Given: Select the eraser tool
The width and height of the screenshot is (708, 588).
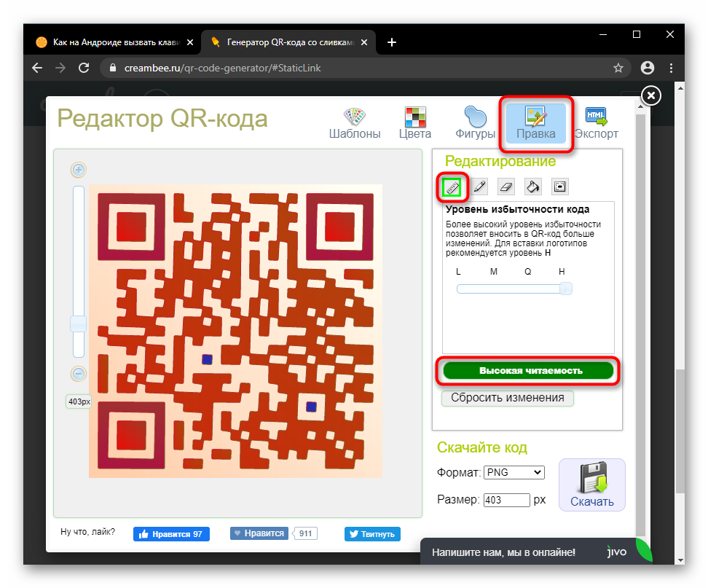Looking at the screenshot, I should click(x=506, y=187).
